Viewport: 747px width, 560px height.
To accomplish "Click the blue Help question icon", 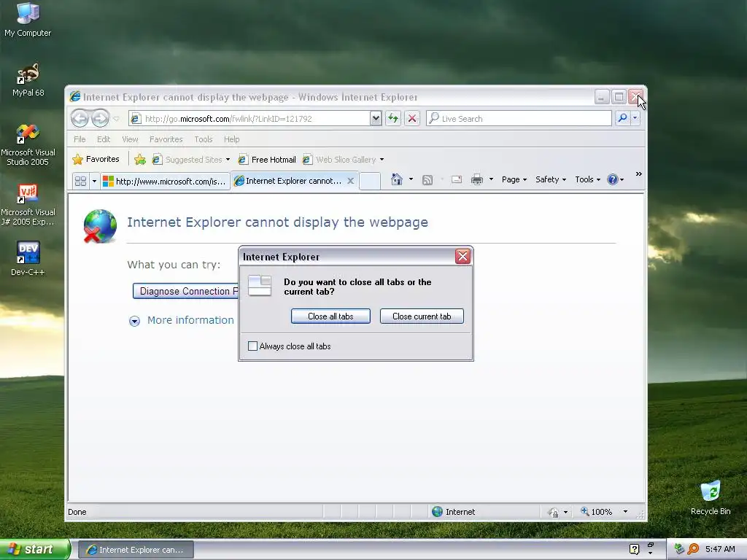I will [613, 179].
